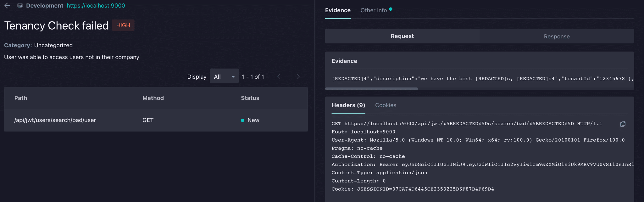Screen dimensions: 644x202
Task: Click the '1 - 1 of 1' pagination text
Action: 253,76
